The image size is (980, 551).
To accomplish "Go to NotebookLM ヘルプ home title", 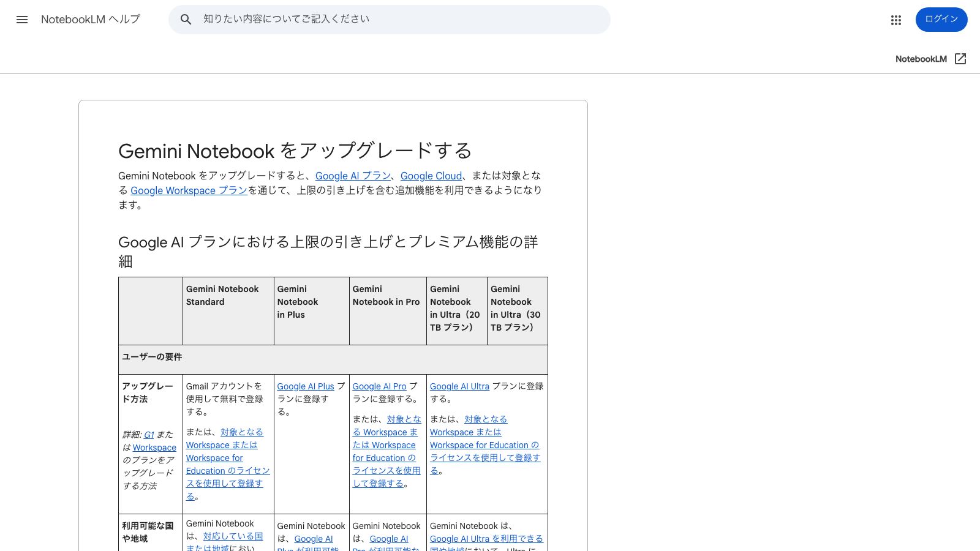I will pos(91,20).
